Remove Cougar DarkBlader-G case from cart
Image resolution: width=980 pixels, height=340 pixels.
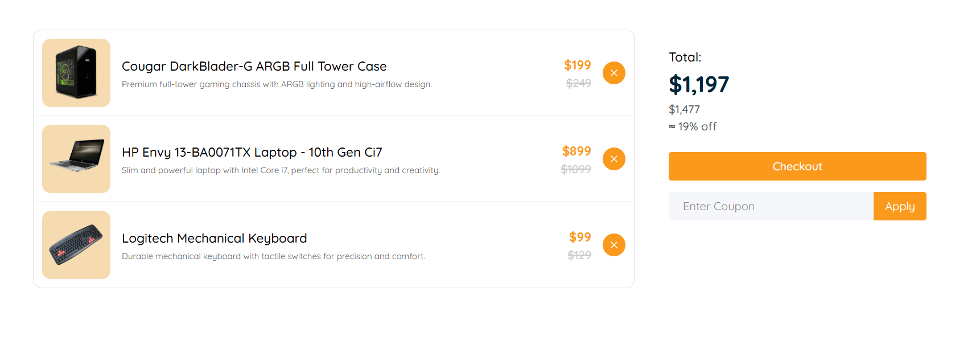coord(614,73)
